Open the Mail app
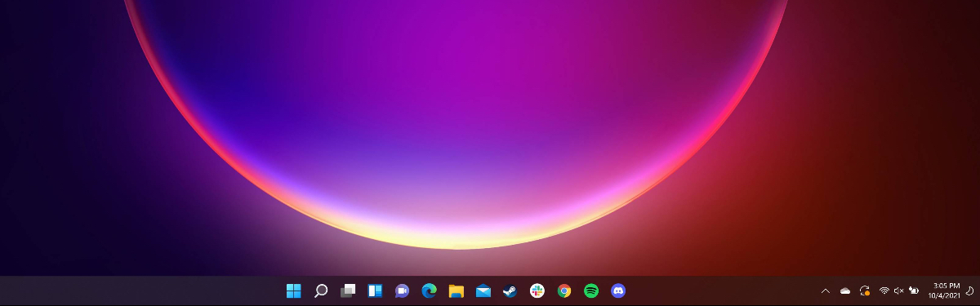Screen dimensions: 980x306 (x=483, y=290)
